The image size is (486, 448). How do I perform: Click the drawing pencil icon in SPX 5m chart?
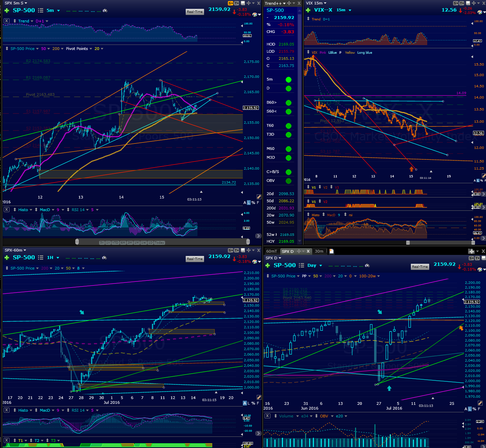(259, 197)
